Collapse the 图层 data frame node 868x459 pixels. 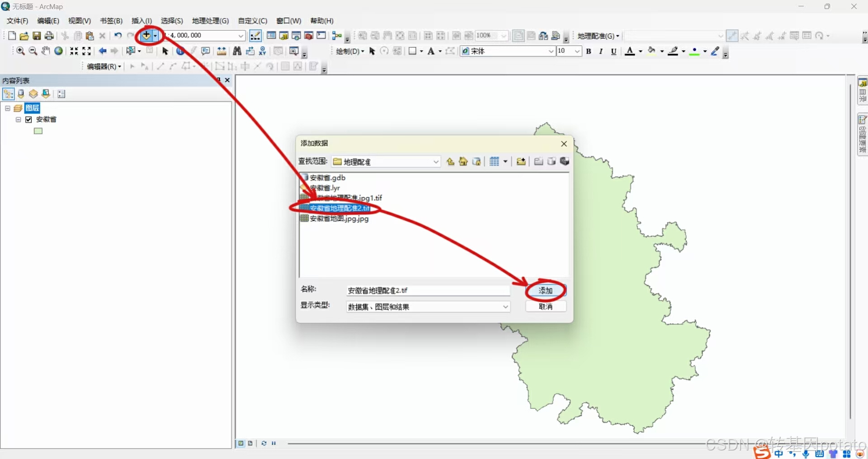coord(8,108)
